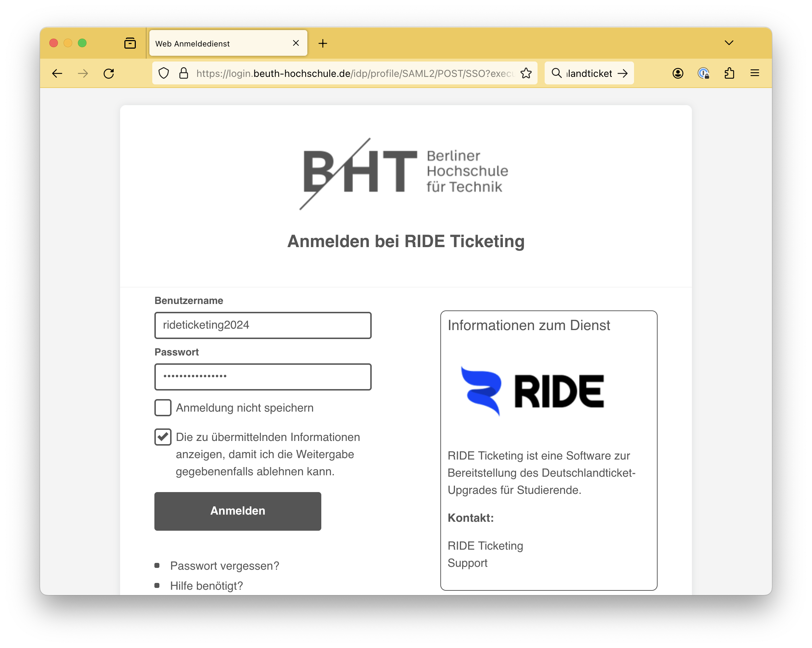Viewport: 812px width, 648px height.
Task: Open the tracking protection shield icon
Action: pos(163,73)
